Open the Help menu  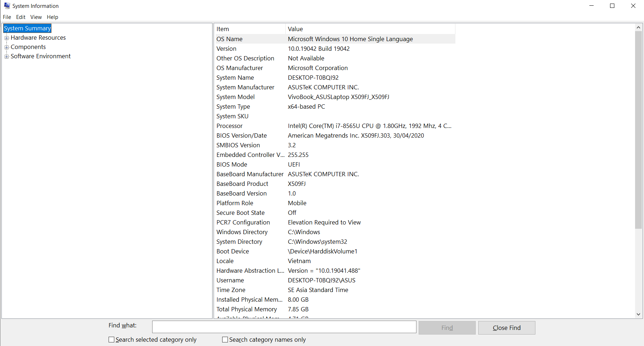click(x=52, y=17)
